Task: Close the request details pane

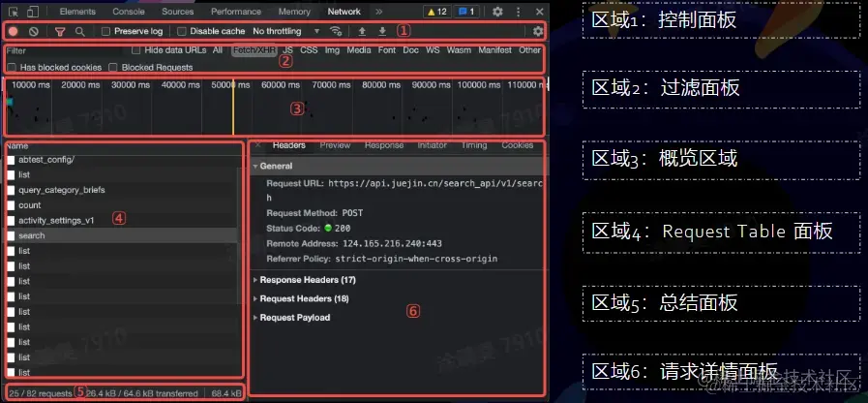Action: coord(257,145)
